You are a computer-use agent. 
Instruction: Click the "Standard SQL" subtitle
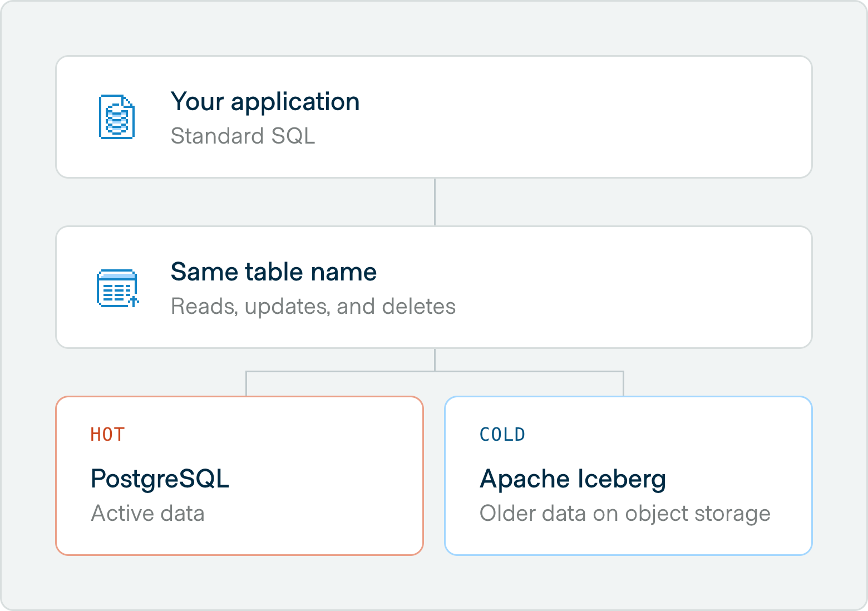tap(243, 136)
